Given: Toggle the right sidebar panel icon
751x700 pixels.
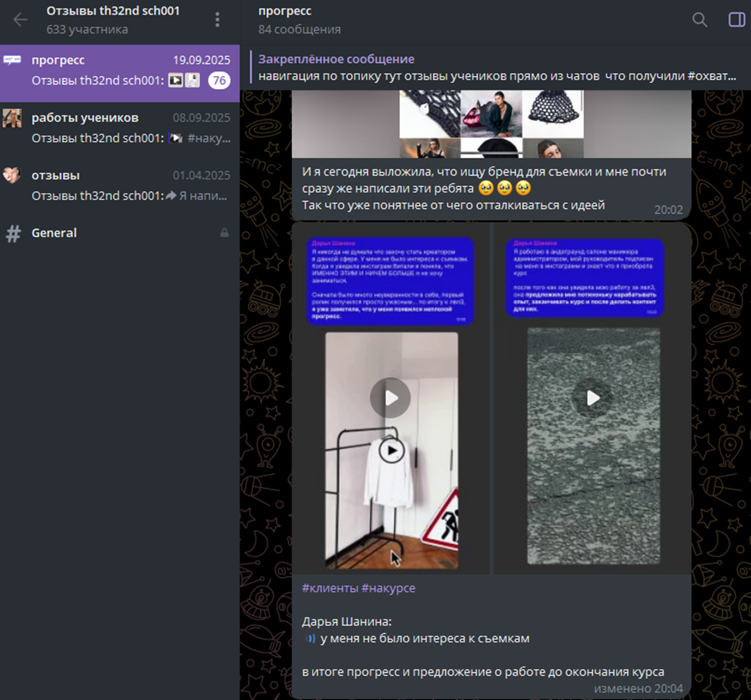Looking at the screenshot, I should [736, 20].
